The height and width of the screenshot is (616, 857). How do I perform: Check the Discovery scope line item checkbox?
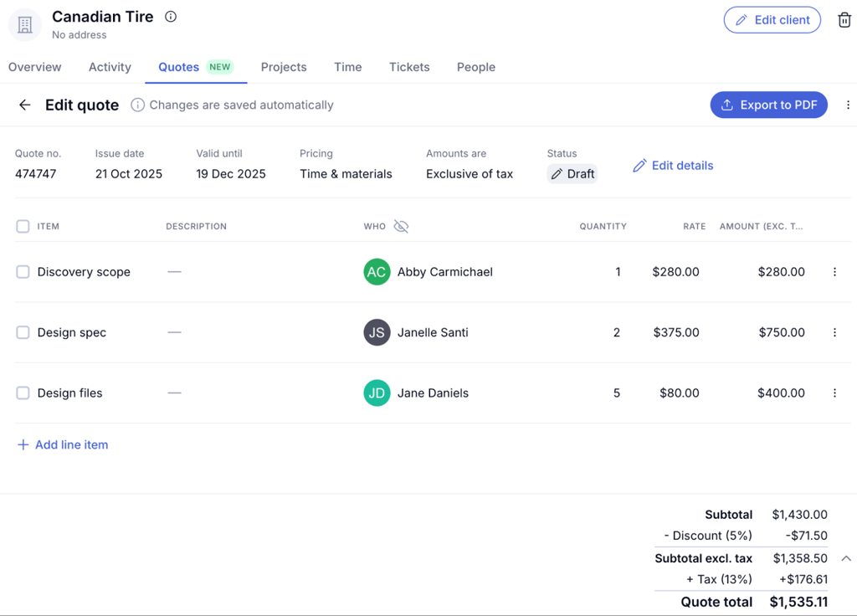23,272
